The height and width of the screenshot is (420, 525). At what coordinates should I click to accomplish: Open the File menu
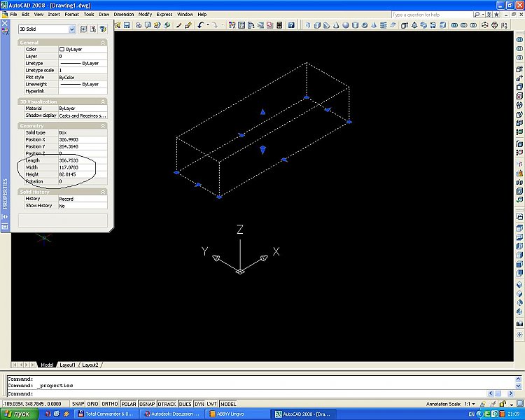(13, 15)
